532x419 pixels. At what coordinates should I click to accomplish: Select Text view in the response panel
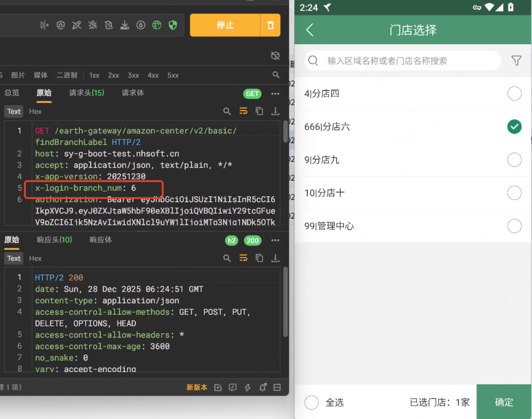(14, 259)
